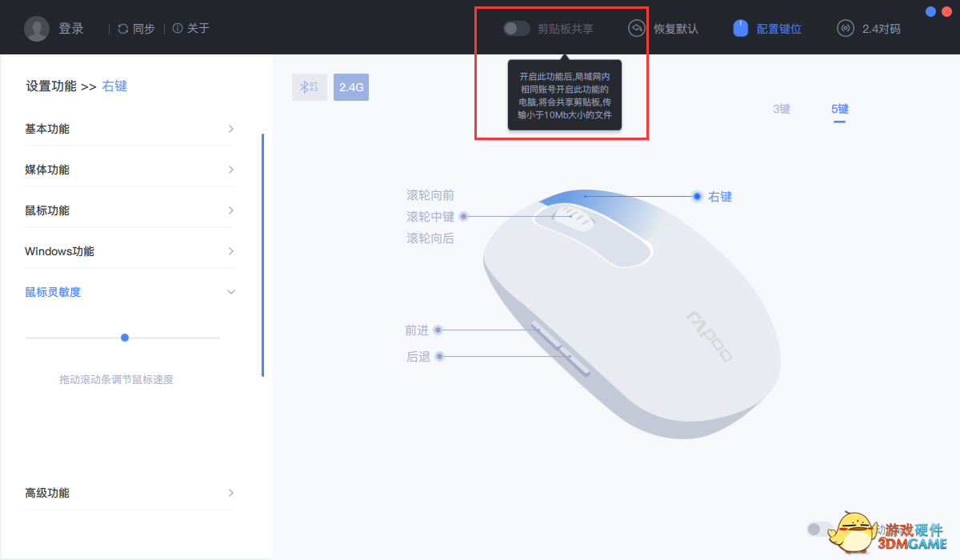
Task: Select the right button marker dot
Action: coord(697,196)
